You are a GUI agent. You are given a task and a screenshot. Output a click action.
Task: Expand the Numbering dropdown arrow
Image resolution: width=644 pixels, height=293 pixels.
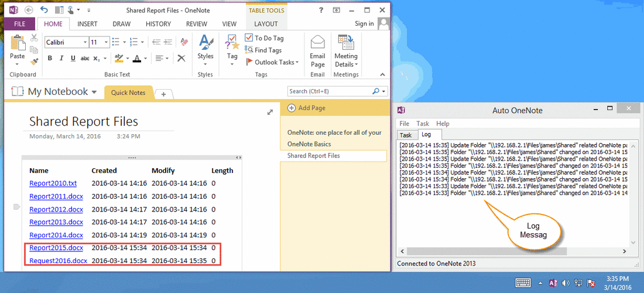(x=142, y=42)
